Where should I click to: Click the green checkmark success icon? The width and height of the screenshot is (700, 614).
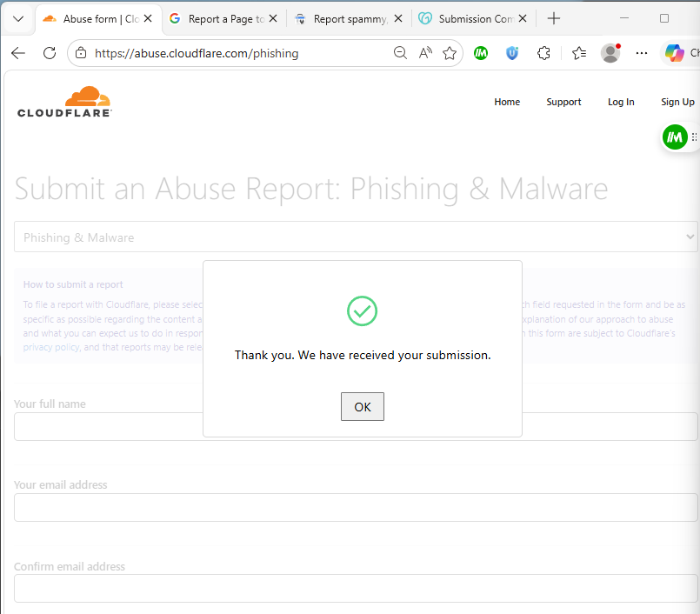362,310
